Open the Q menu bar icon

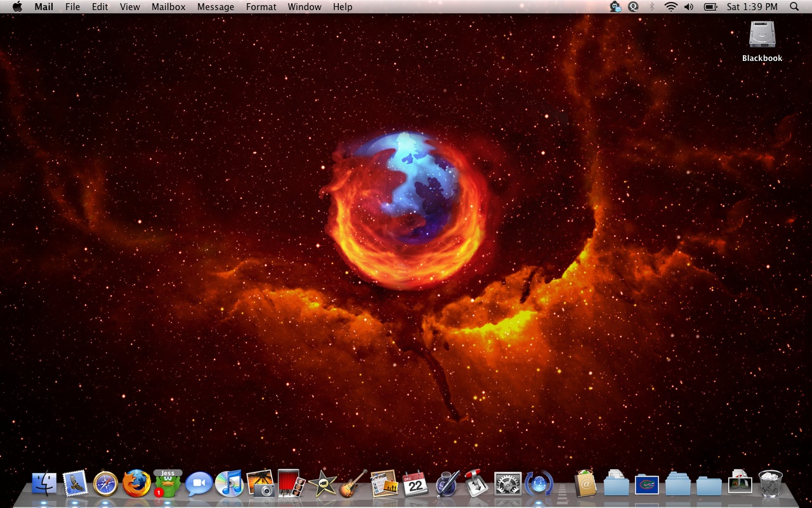(x=633, y=6)
